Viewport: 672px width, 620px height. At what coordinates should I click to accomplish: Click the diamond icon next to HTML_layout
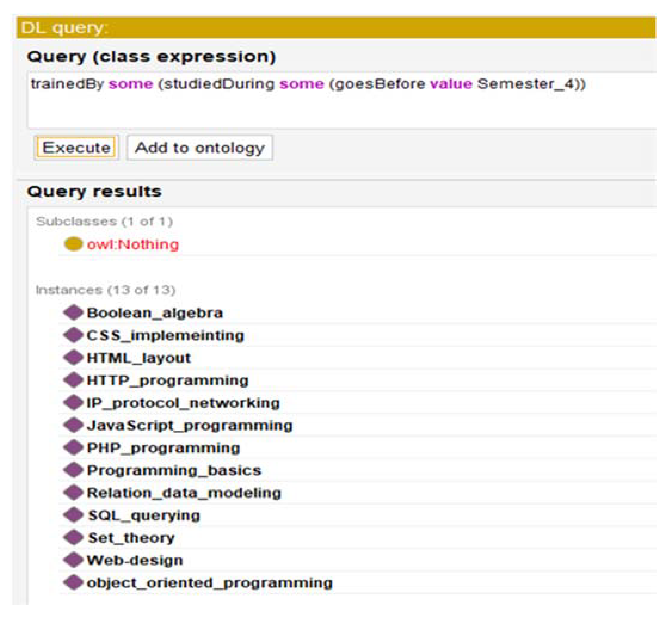(73, 358)
